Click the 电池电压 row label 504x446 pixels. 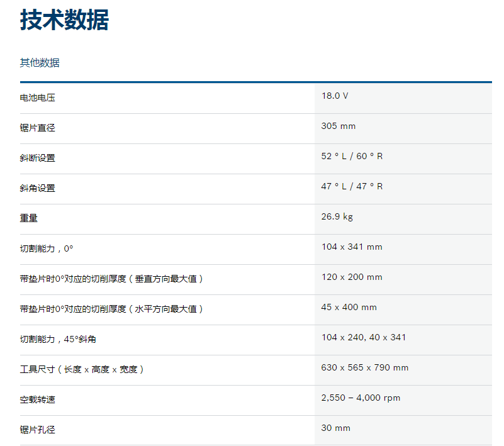pyautogui.click(x=37, y=98)
